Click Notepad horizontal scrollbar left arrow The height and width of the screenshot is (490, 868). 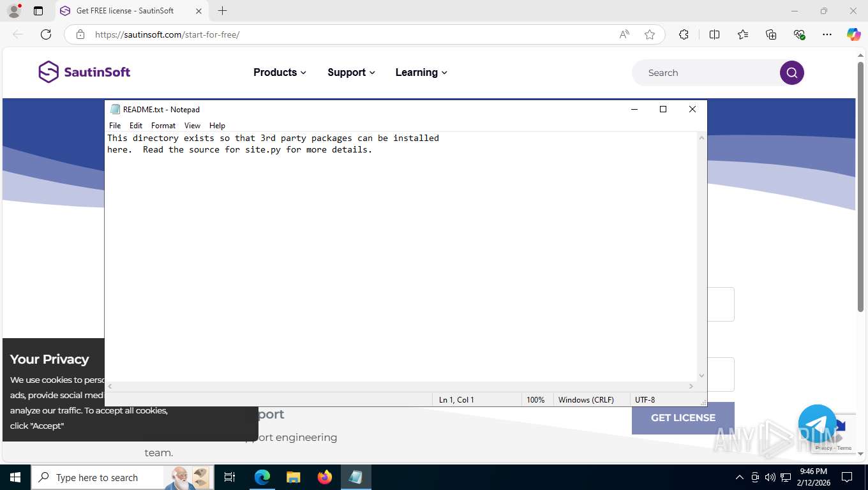[x=110, y=386]
